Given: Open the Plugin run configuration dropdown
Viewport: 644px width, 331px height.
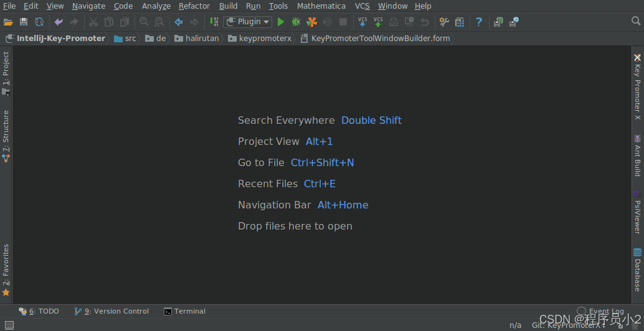Looking at the screenshot, I should (x=248, y=22).
